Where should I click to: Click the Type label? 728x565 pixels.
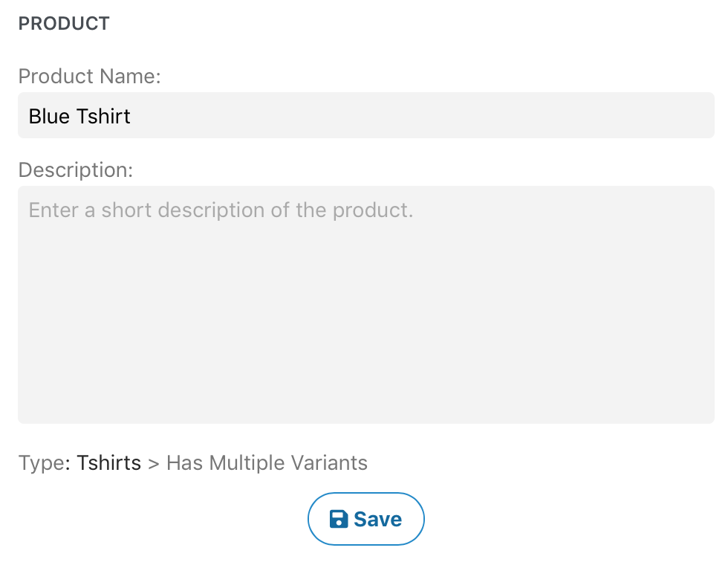tap(42, 463)
